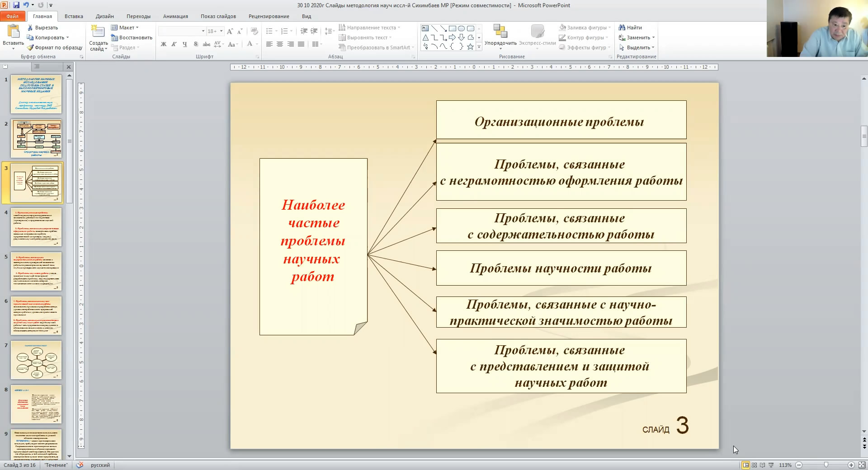
Task: Click the Paste (Вставить) clipboard icon
Action: click(x=13, y=31)
